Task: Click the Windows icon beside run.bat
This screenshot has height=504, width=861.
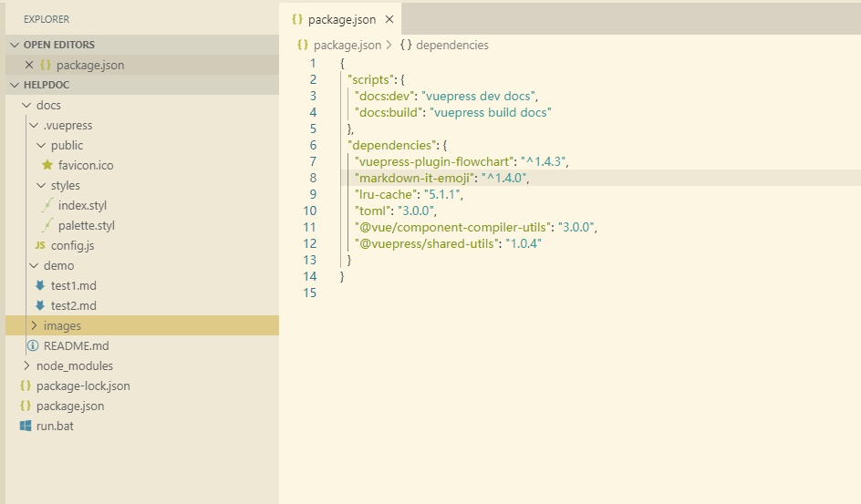Action: pos(26,427)
